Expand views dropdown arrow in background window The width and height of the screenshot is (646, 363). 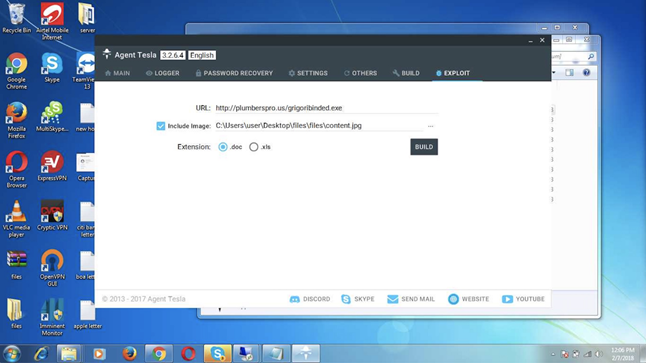pyautogui.click(x=554, y=73)
